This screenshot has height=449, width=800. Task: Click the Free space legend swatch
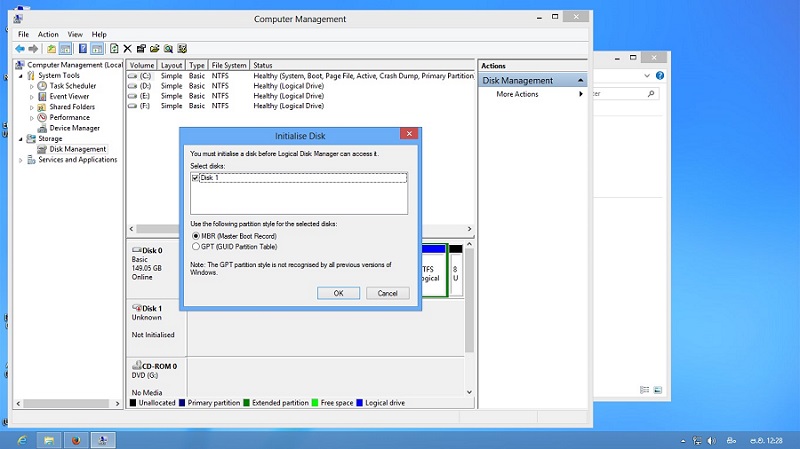(x=315, y=403)
